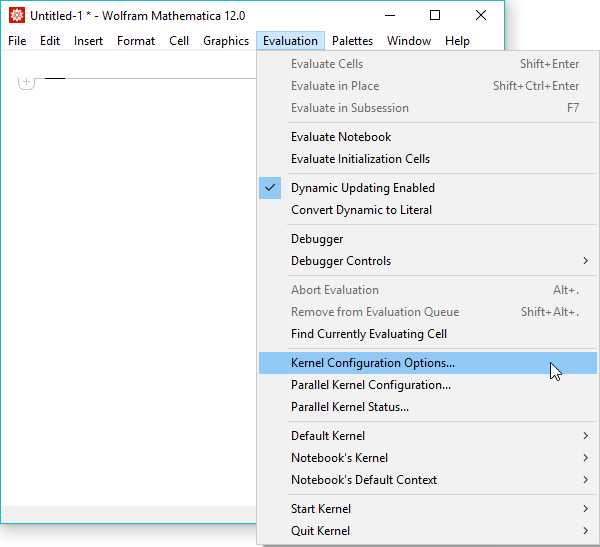The width and height of the screenshot is (600, 547).
Task: Expand Notebook's Default Context submenu
Action: point(428,480)
